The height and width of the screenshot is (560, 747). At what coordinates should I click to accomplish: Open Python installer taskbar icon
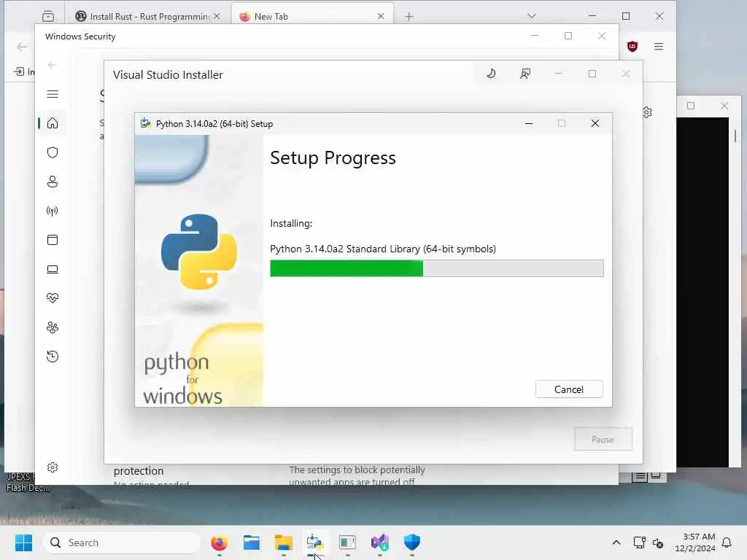(x=314, y=542)
